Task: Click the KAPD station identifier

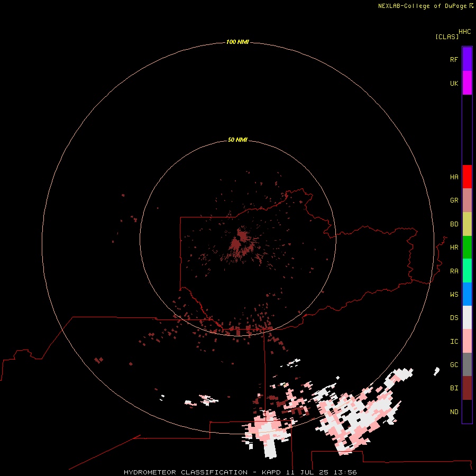Action: coord(271,472)
